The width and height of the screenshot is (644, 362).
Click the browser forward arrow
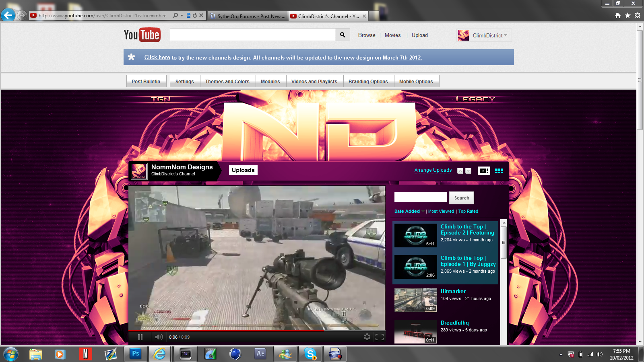(22, 15)
